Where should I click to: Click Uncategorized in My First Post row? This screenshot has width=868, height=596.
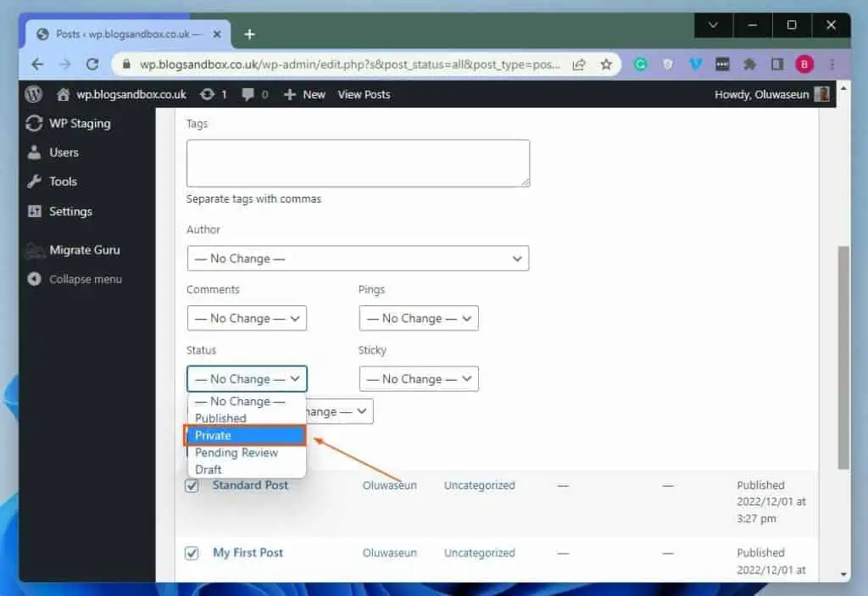click(480, 553)
